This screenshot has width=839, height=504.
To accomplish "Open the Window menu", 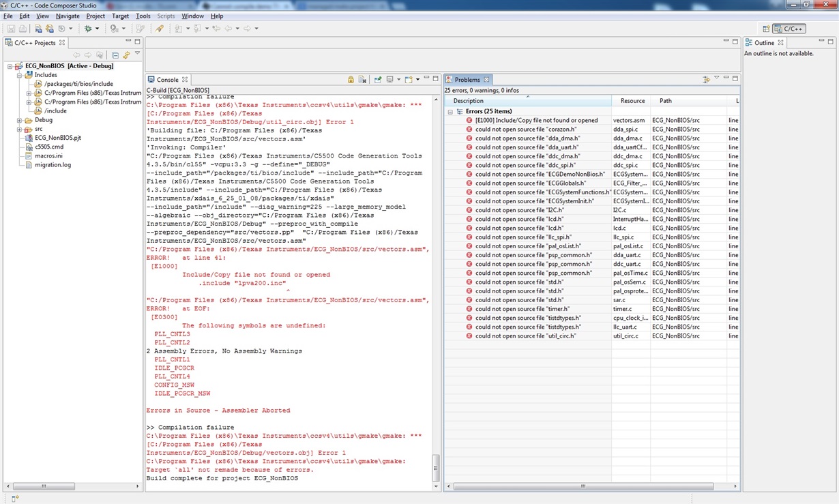I will pos(192,16).
